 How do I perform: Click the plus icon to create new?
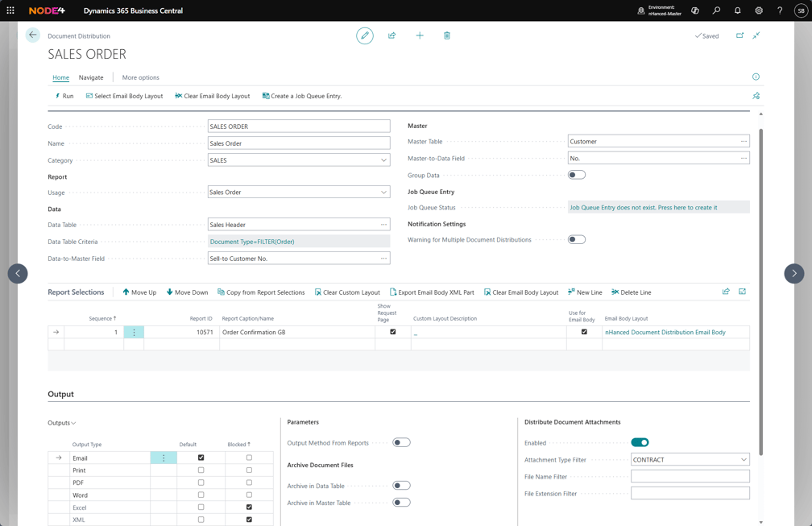420,35
